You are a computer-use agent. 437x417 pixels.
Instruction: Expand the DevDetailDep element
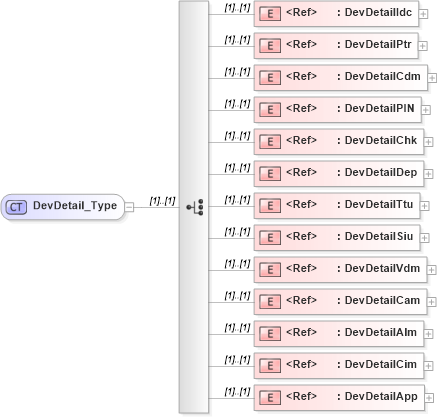tap(428, 174)
